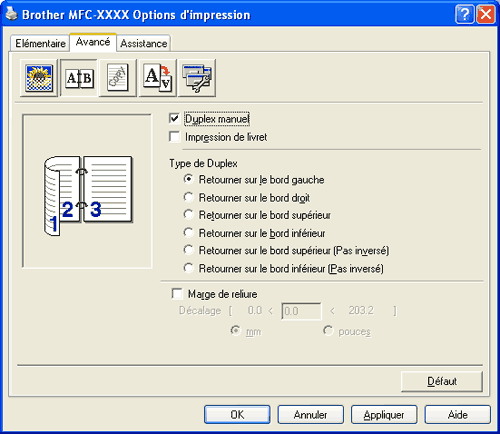Open the Device Options wrench icon
The width and height of the screenshot is (500, 434).
(x=197, y=78)
